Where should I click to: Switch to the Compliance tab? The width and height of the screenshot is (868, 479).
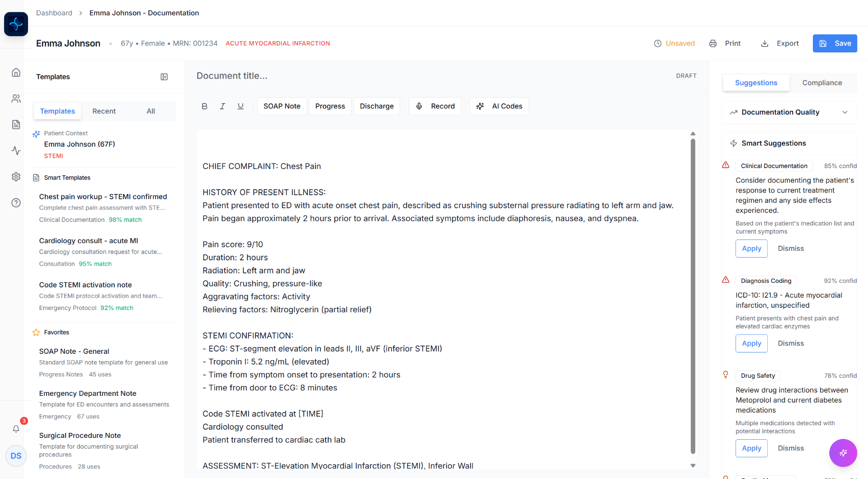(822, 83)
